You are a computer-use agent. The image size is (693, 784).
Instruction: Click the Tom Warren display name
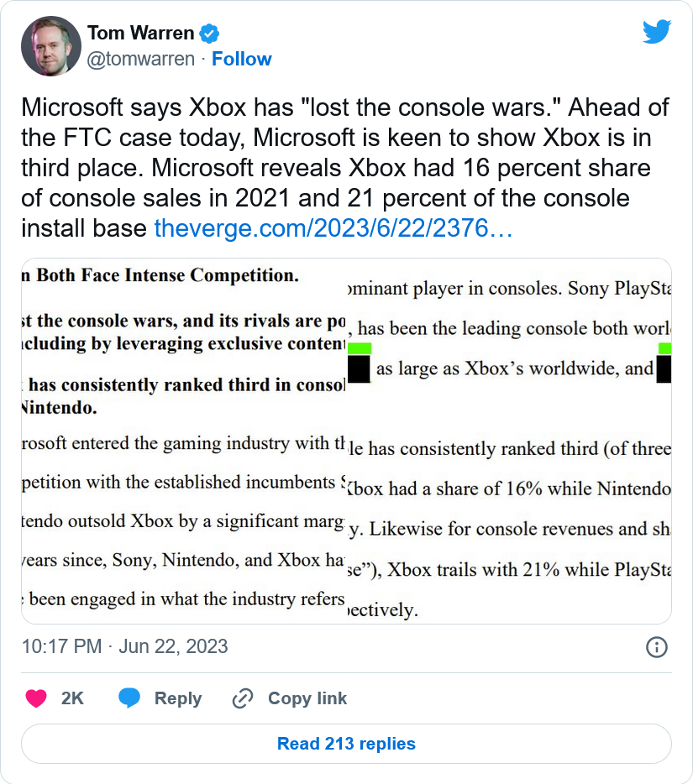coord(140,34)
